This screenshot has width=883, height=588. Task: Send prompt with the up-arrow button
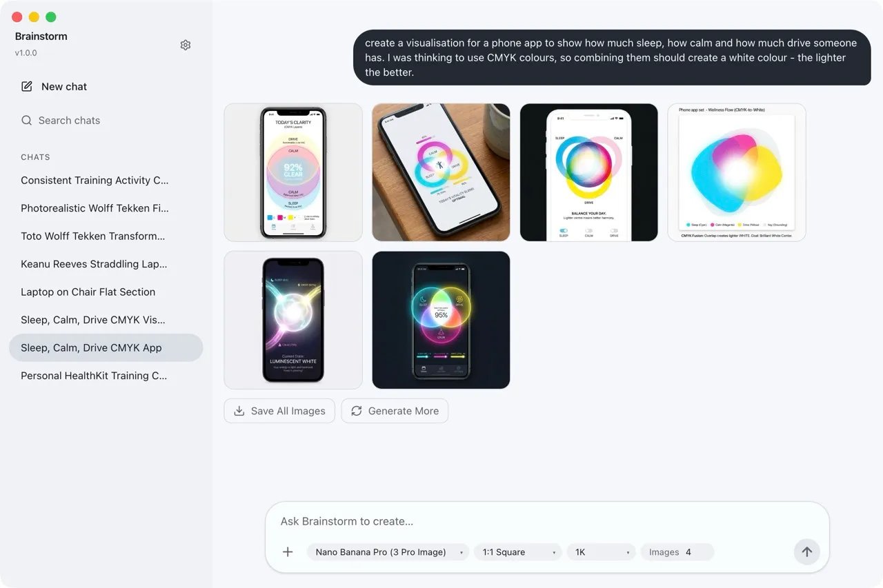pos(807,551)
